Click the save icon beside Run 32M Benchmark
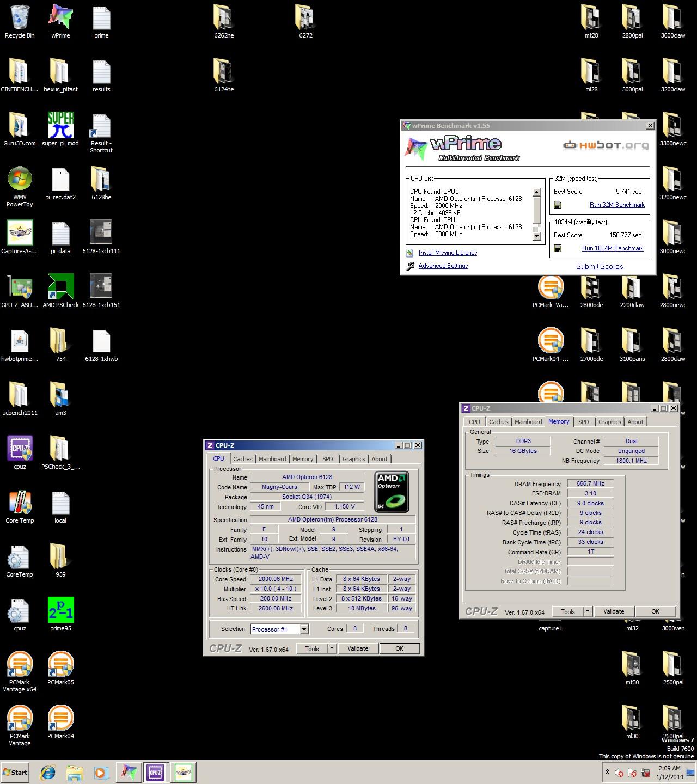This screenshot has width=697, height=784. 558,205
